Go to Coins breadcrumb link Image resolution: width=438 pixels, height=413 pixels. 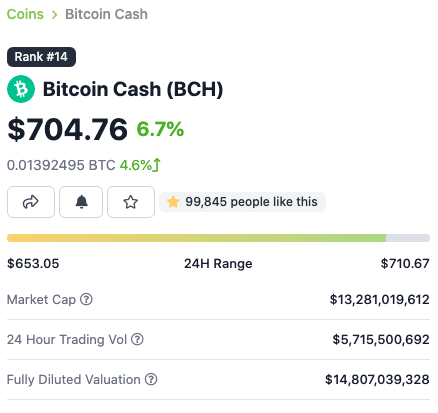point(25,14)
